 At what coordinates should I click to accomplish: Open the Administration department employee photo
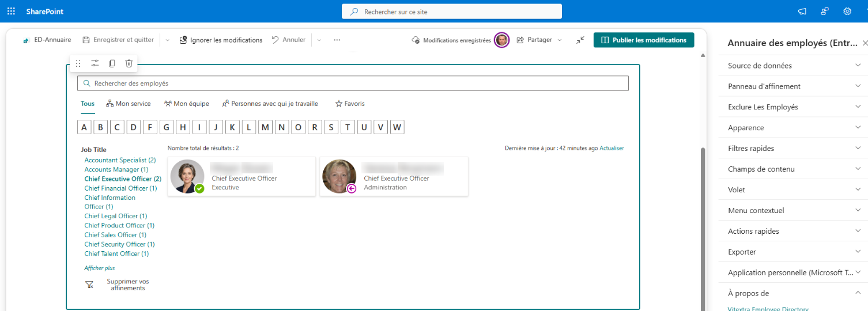tap(339, 176)
